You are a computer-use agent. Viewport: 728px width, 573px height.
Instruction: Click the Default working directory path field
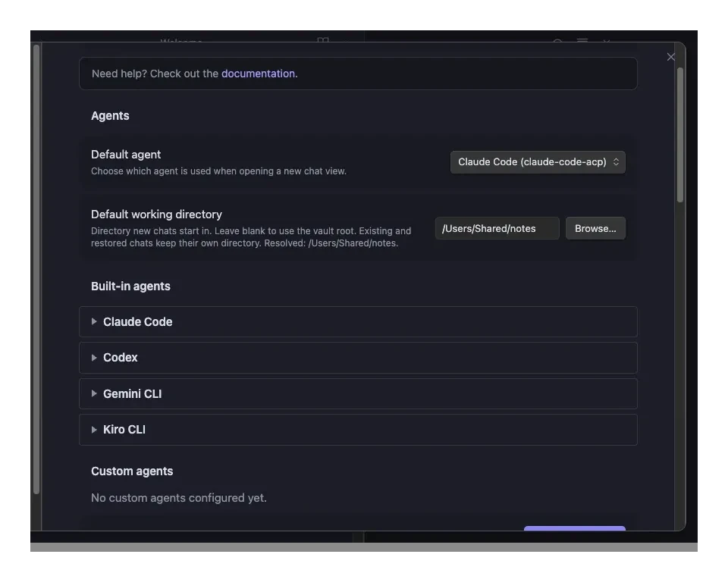[497, 228]
